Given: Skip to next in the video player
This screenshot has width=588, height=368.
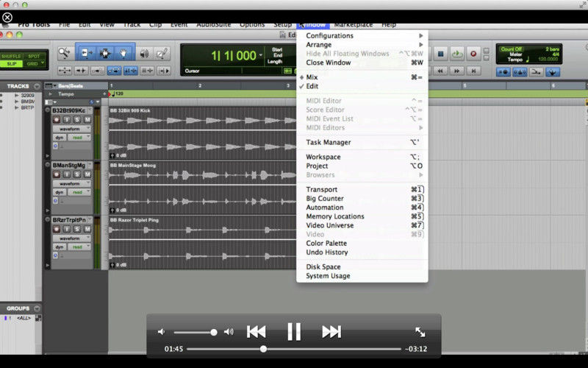Looking at the screenshot, I should point(331,332).
